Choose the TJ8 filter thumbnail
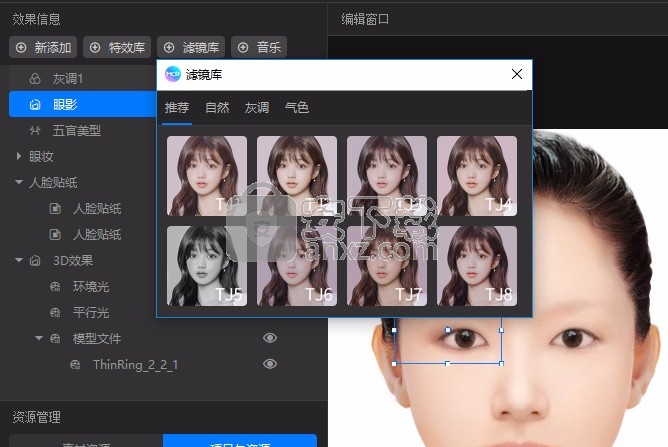668x447 pixels. pyautogui.click(x=477, y=266)
